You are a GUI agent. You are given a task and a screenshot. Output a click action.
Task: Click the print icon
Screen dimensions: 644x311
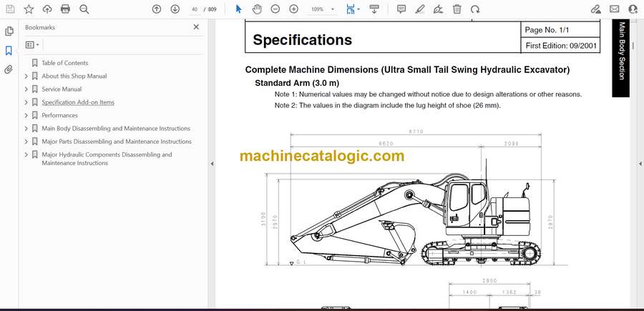66,9
